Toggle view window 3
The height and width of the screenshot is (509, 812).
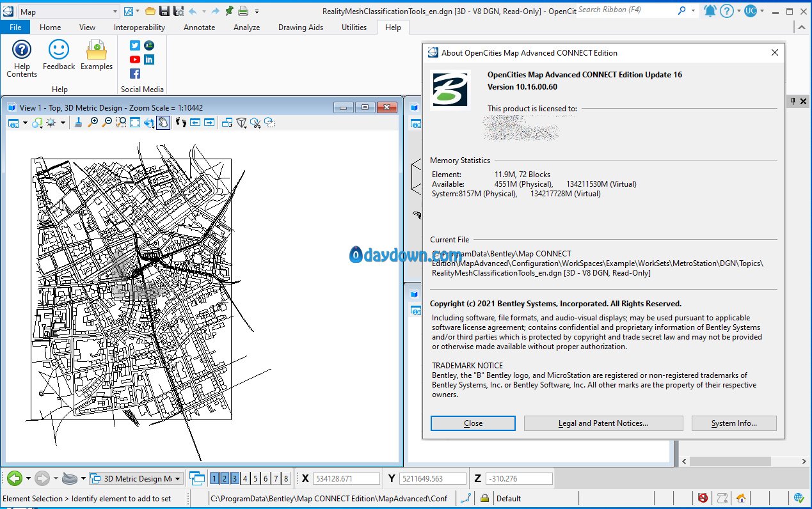coord(235,478)
